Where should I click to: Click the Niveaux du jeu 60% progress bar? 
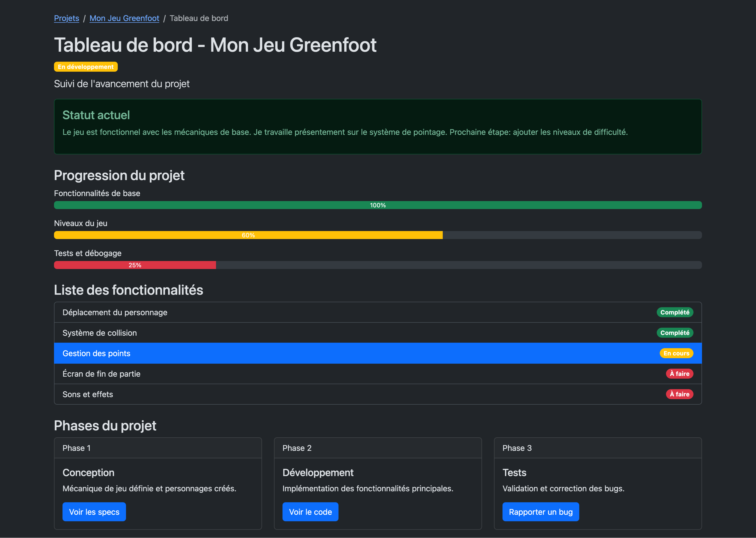[248, 235]
